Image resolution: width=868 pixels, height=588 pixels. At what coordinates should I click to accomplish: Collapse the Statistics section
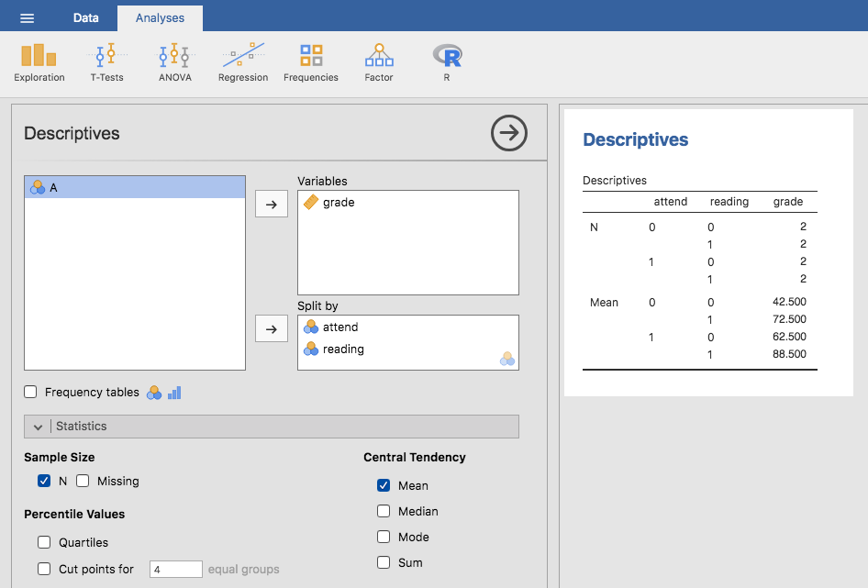pyautogui.click(x=39, y=427)
